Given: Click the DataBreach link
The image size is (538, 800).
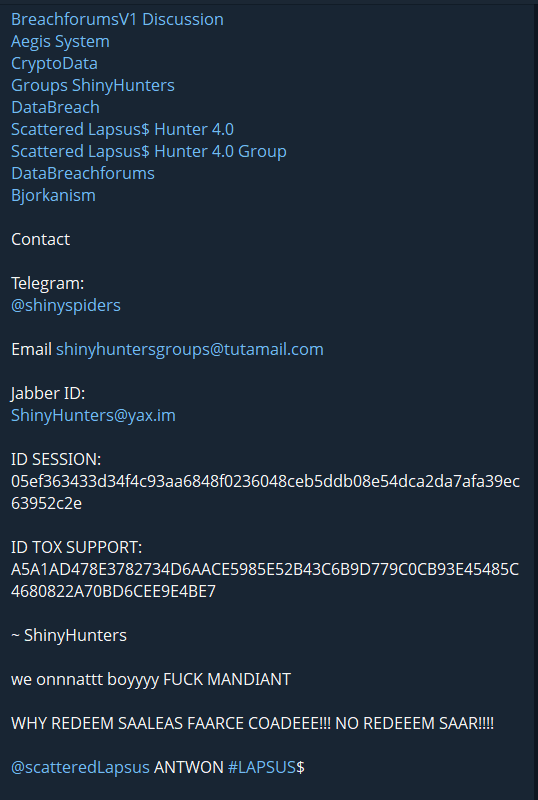Looking at the screenshot, I should pos(55,107).
